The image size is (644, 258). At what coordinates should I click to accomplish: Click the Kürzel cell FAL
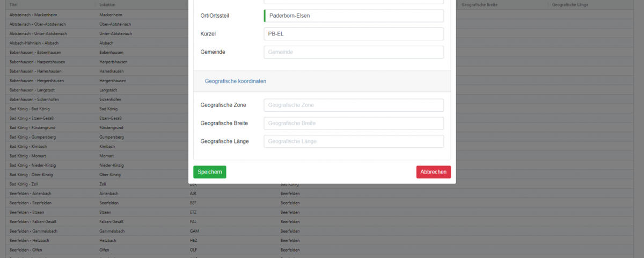194,221
